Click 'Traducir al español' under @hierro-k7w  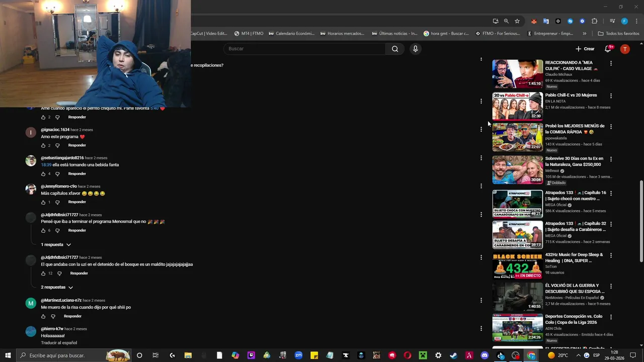click(59, 343)
